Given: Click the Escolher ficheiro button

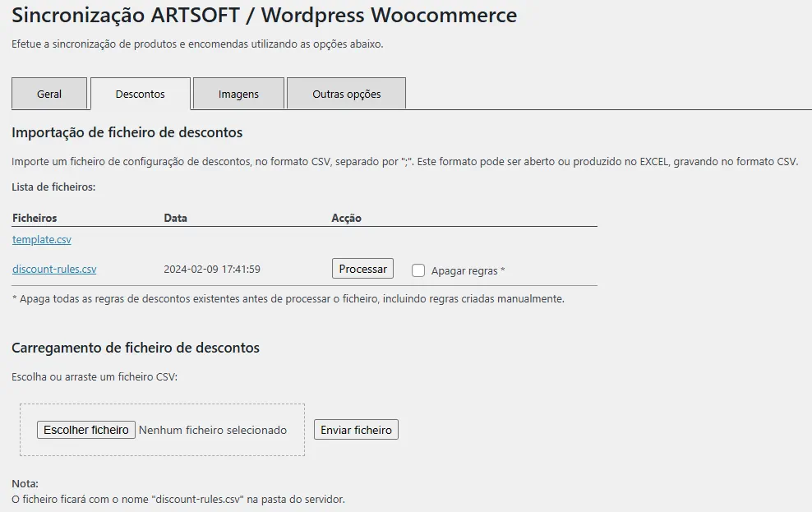Looking at the screenshot, I should [86, 430].
